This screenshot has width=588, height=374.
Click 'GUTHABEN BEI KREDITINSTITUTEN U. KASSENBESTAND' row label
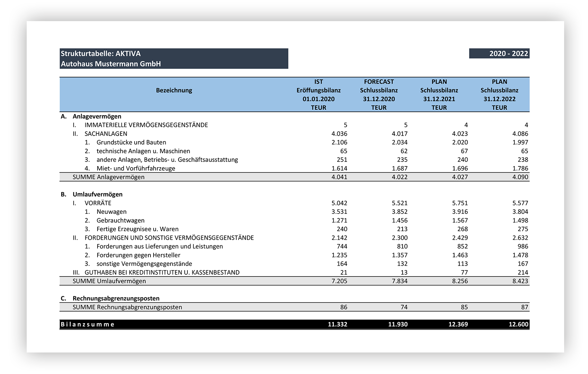162,272
